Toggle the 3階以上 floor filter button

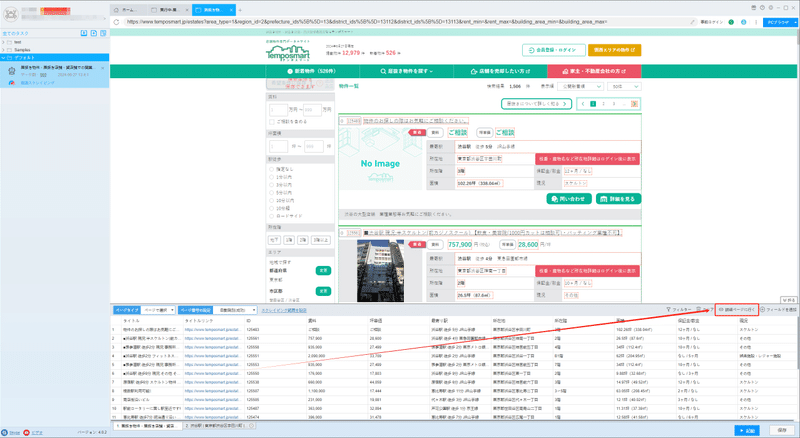321,239
